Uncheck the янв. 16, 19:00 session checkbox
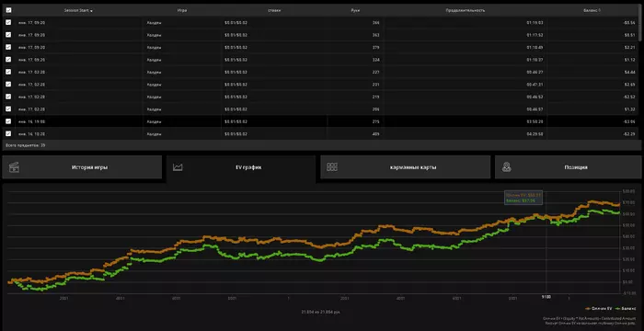 coord(8,121)
